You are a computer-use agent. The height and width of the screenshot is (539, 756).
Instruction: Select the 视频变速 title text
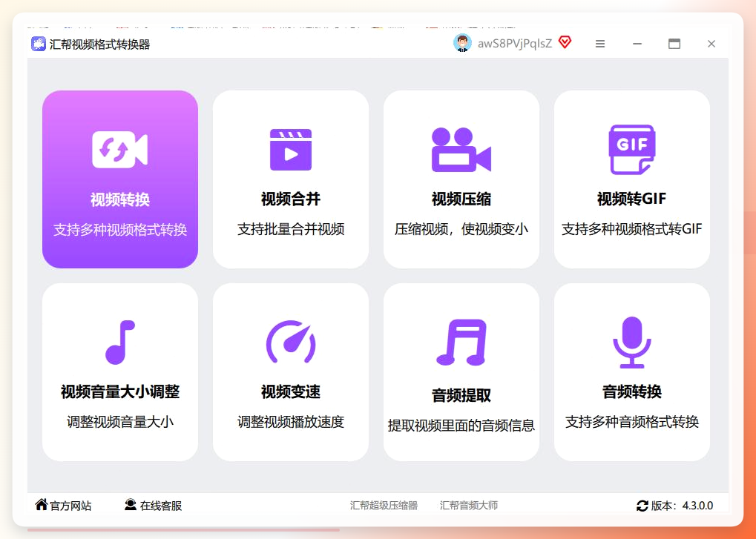tap(291, 391)
